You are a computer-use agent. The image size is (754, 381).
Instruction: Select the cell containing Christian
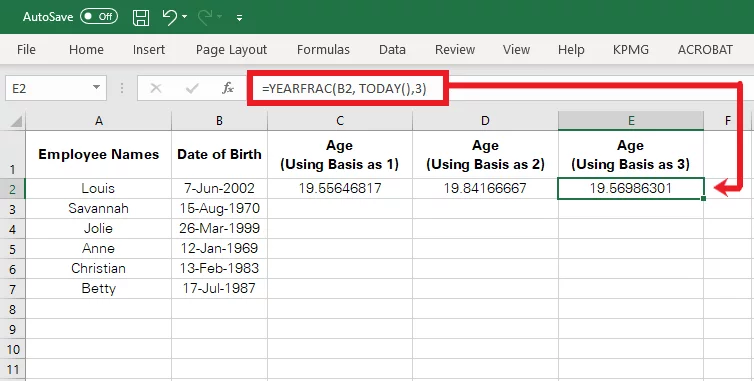point(99,268)
